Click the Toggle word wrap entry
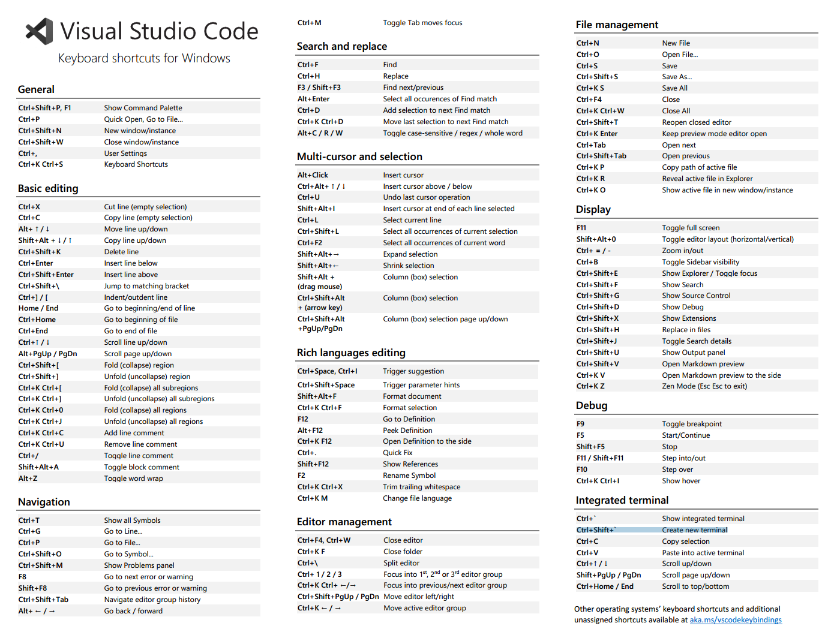Screen dimensions: 834x644 (133, 479)
